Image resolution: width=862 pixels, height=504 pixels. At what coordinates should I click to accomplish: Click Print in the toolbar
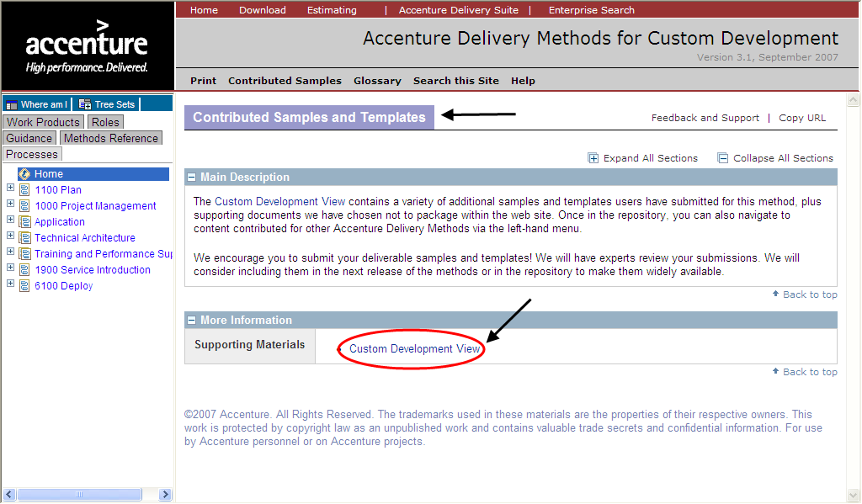click(204, 81)
